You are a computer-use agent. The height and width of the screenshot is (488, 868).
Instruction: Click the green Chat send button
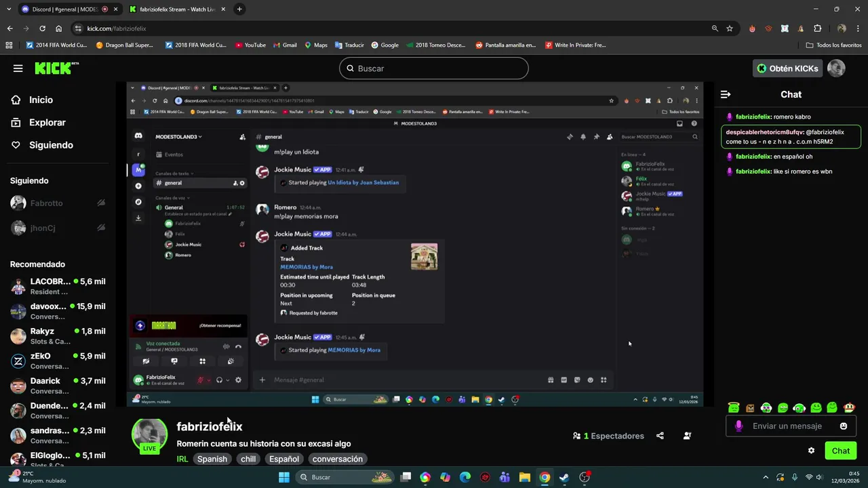pos(841,451)
